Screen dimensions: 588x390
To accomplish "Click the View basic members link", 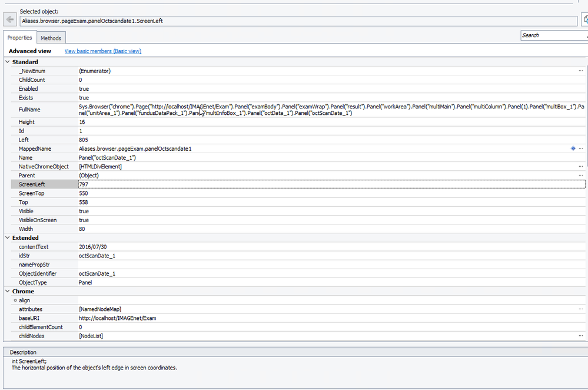I will [102, 51].
